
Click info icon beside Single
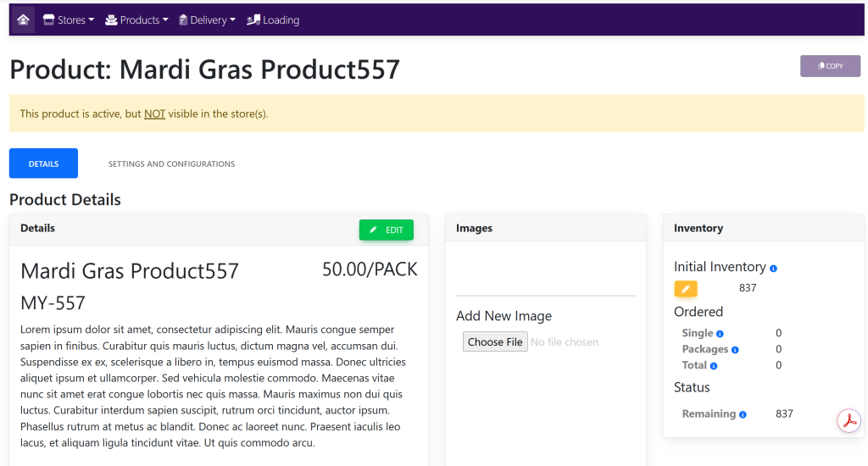pyautogui.click(x=720, y=334)
